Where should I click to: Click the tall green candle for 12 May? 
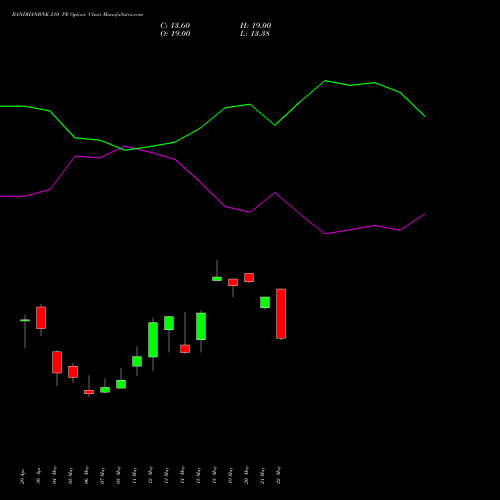click(x=153, y=340)
